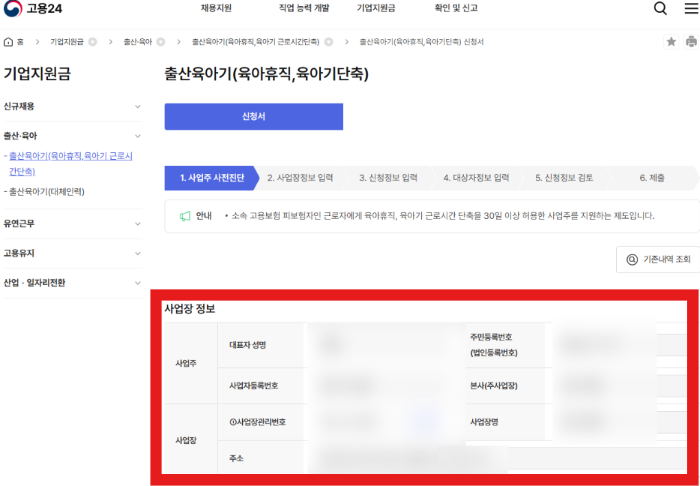
Task: Click the blue 신청서 button
Action: click(254, 117)
